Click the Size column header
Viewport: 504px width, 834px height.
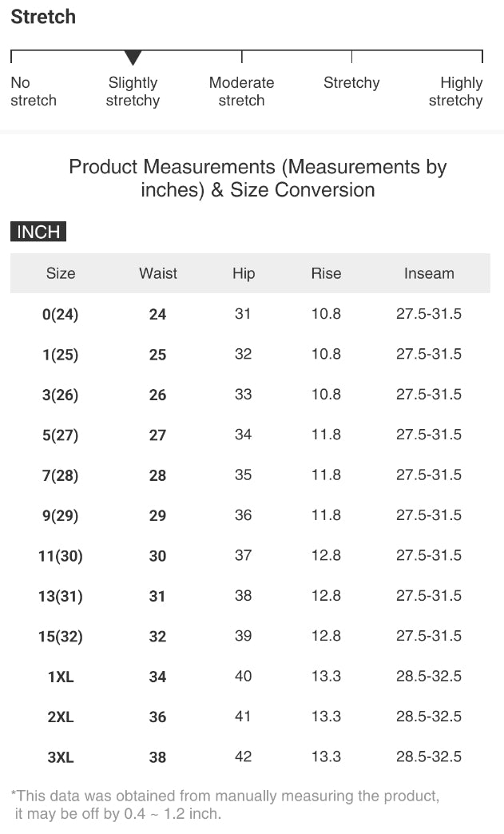61,273
